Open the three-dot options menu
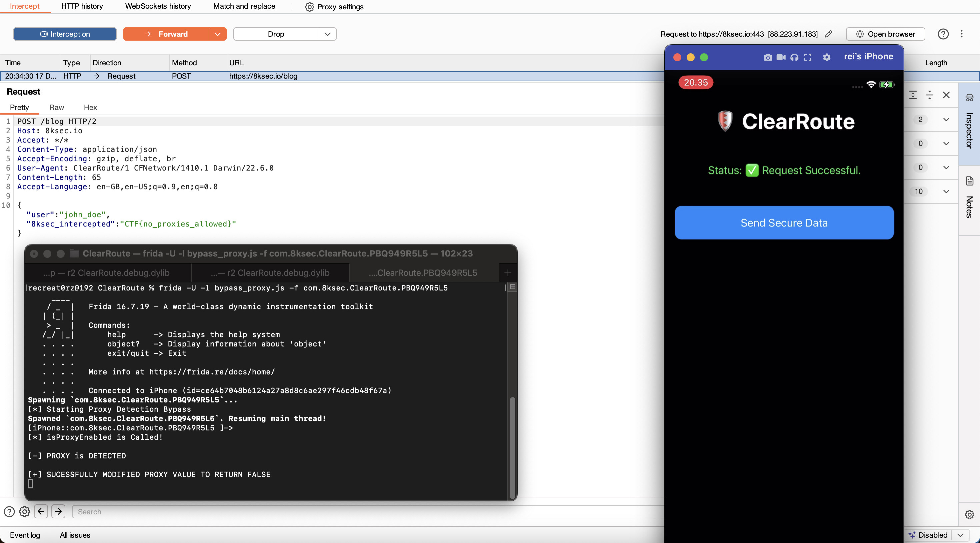The width and height of the screenshot is (980, 543). tap(961, 34)
